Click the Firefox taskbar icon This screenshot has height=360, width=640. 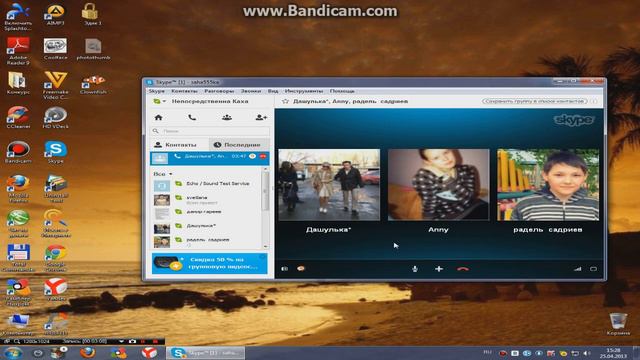pyautogui.click(x=87, y=353)
